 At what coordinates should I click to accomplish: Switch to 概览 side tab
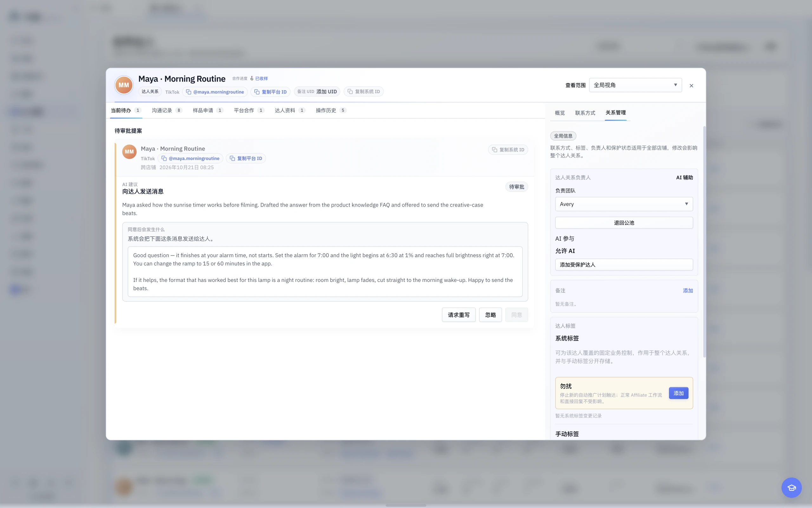pos(559,113)
